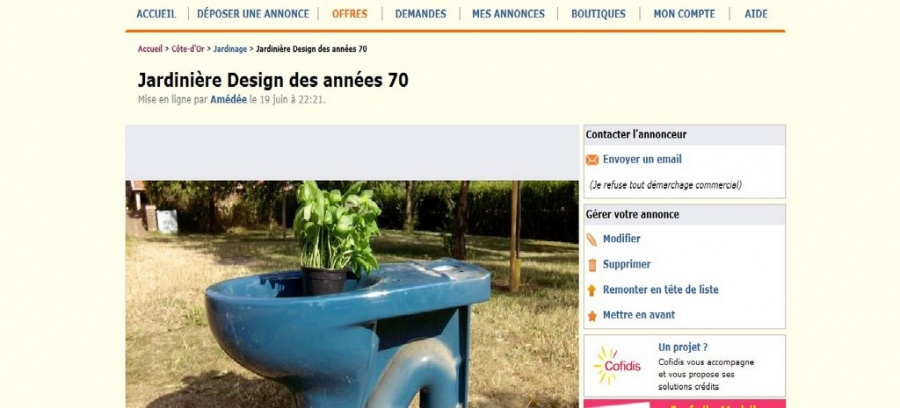Go to the Boutiques page
The width and height of the screenshot is (900, 408).
(598, 14)
